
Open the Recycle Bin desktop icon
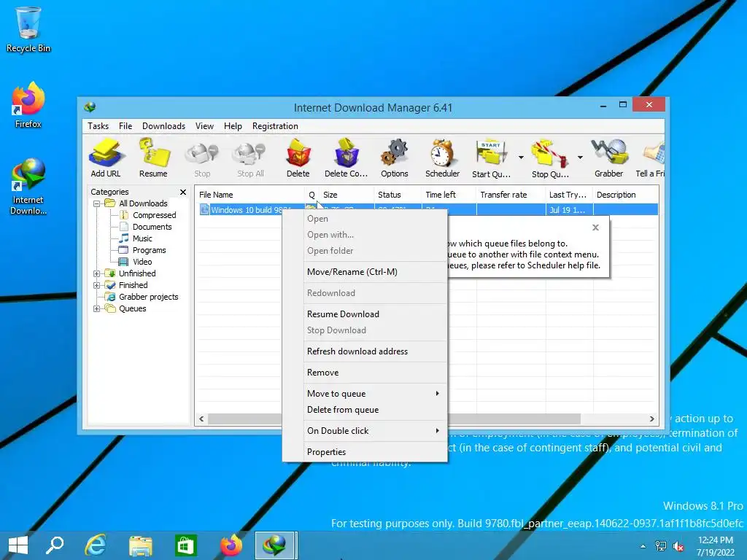tap(28, 29)
